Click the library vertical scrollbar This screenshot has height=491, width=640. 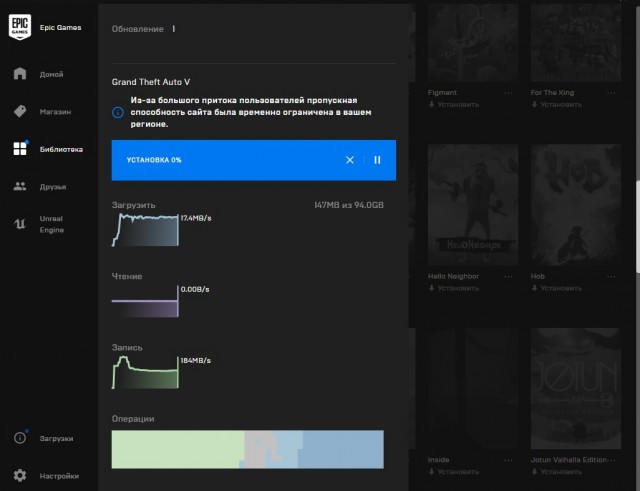pyautogui.click(x=638, y=226)
